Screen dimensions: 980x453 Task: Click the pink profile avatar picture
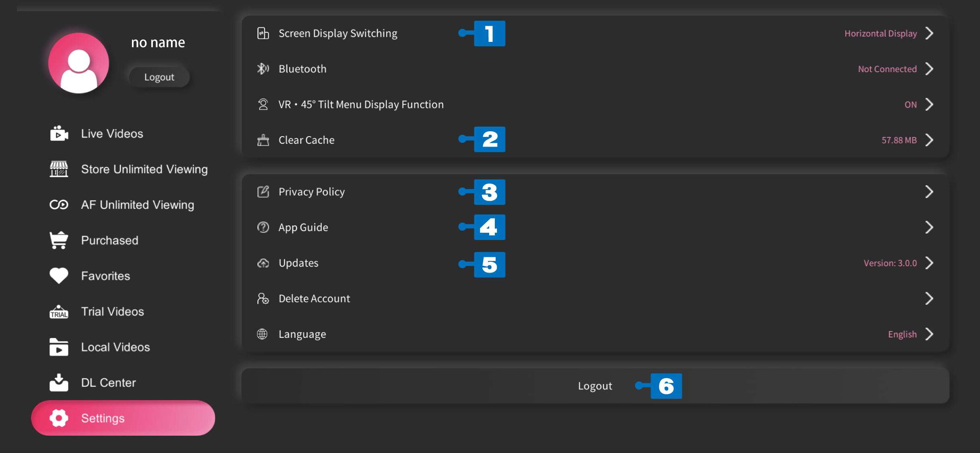point(79,63)
